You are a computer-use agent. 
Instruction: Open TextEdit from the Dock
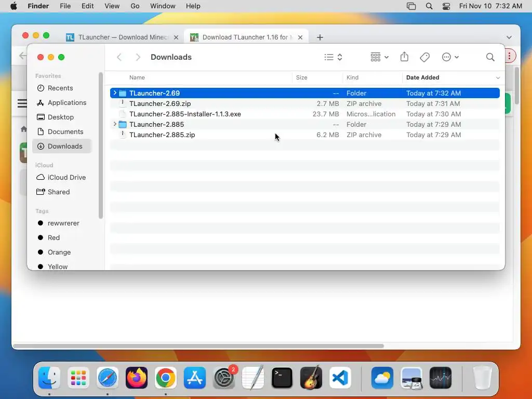253,378
